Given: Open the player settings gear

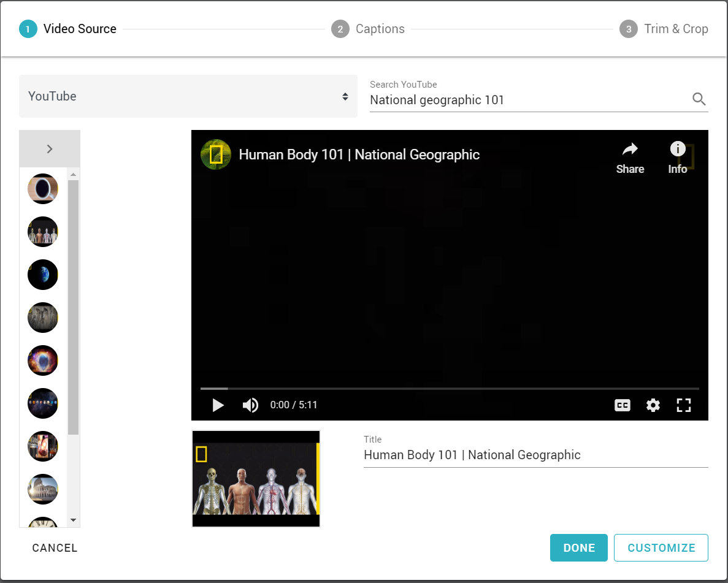Looking at the screenshot, I should tap(653, 405).
